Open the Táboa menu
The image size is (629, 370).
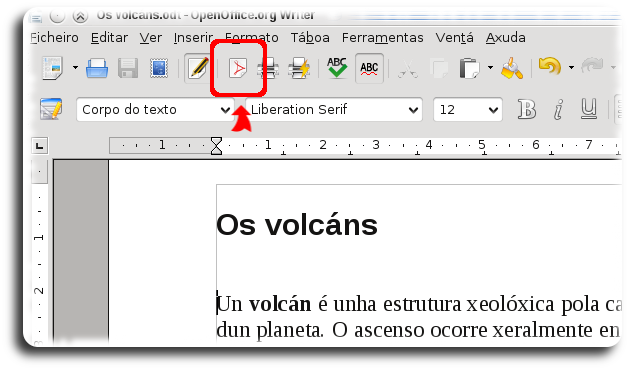click(x=310, y=38)
